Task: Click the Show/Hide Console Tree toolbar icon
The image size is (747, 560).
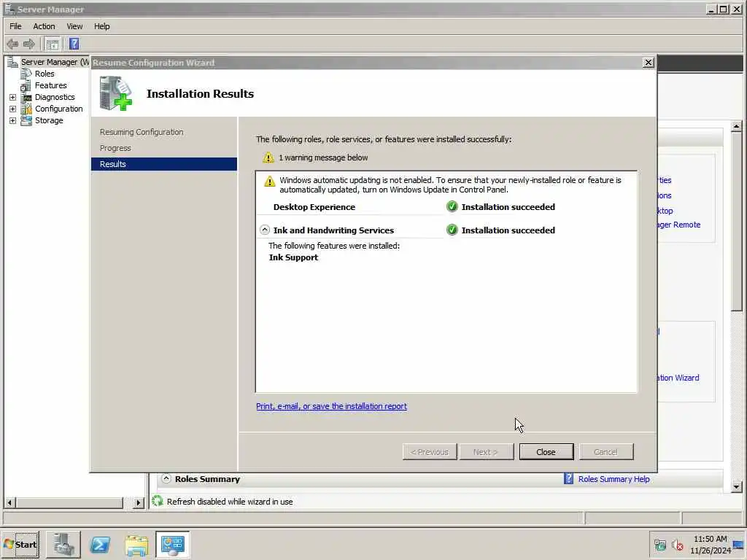Action: [53, 44]
